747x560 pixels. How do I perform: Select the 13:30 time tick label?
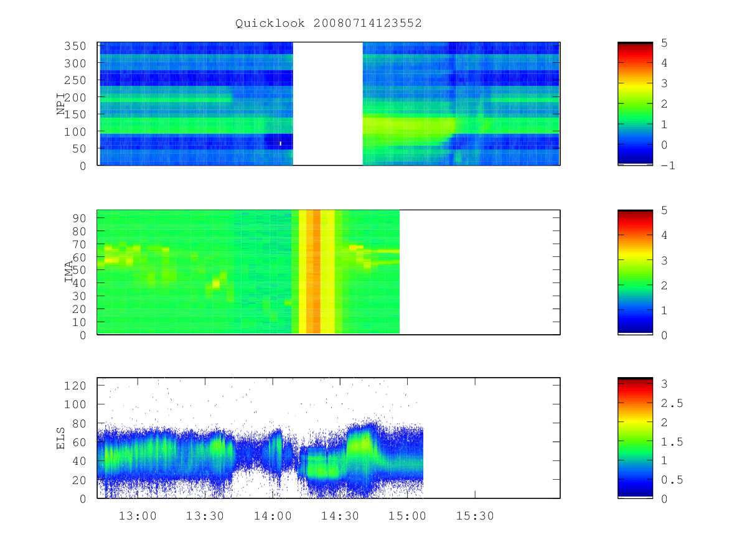coord(205,516)
